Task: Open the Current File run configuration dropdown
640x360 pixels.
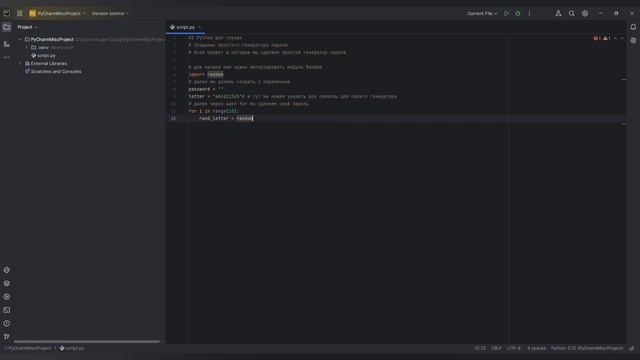Action: click(482, 13)
